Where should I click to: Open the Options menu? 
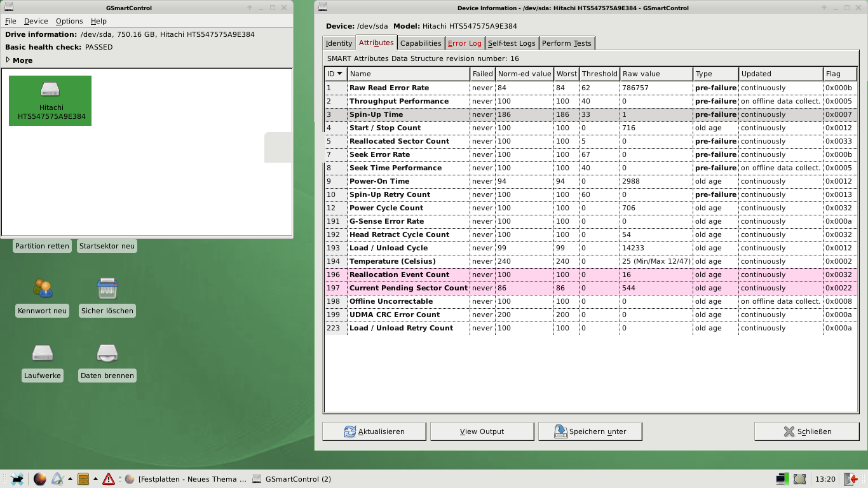click(69, 21)
